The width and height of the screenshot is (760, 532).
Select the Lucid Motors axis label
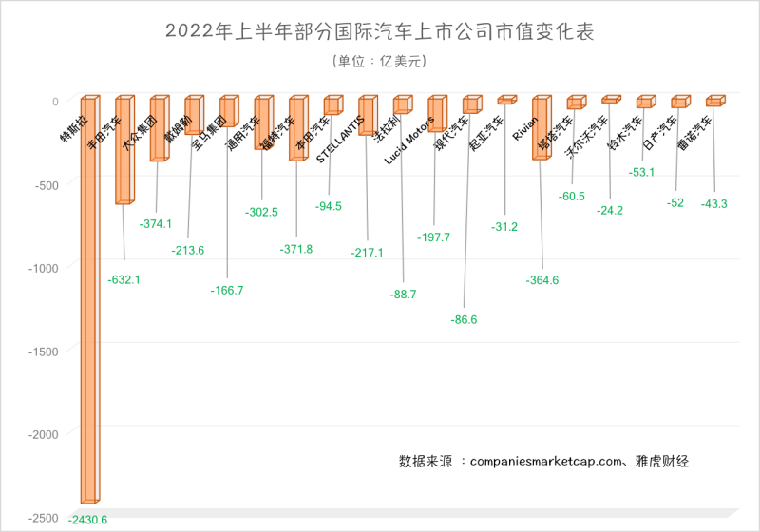click(x=409, y=141)
